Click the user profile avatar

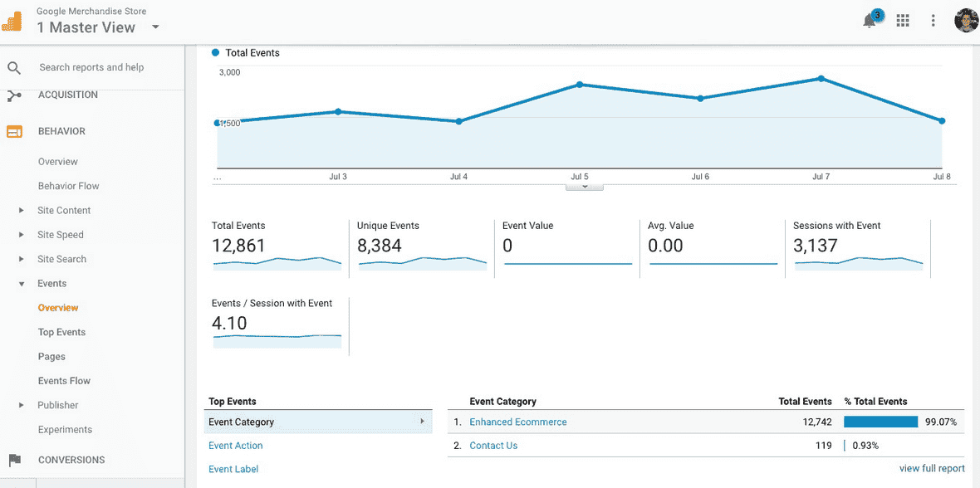pyautogui.click(x=966, y=21)
